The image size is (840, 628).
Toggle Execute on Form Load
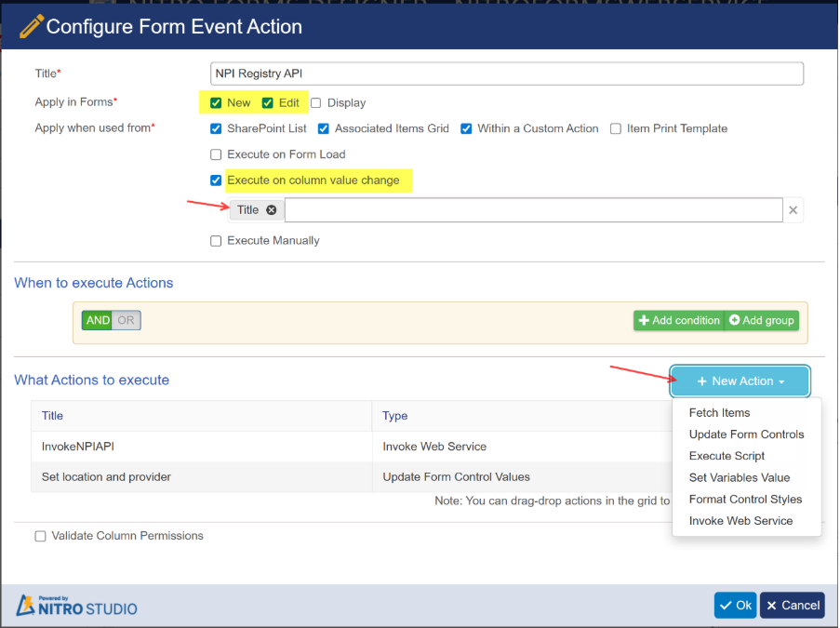(x=216, y=154)
